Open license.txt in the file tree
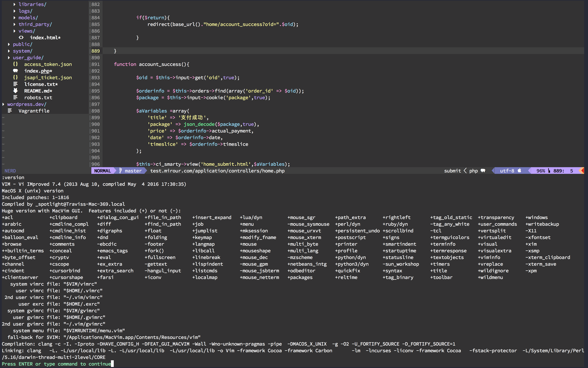 click(41, 84)
